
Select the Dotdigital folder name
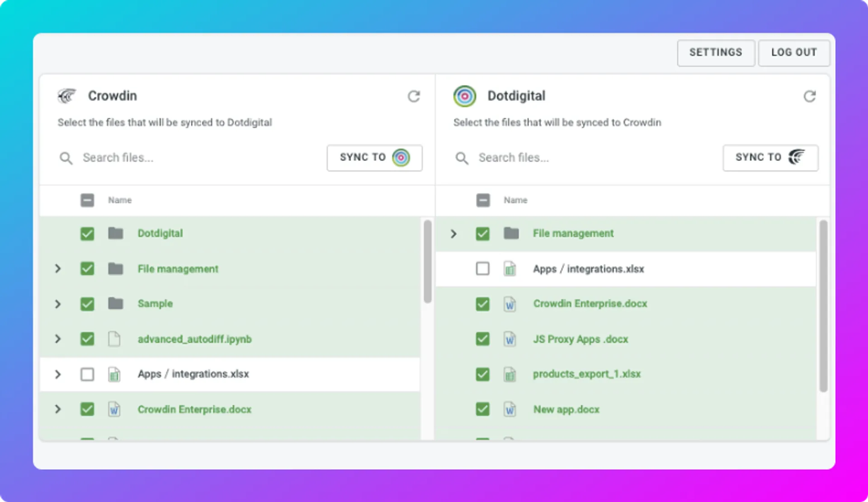tap(160, 233)
